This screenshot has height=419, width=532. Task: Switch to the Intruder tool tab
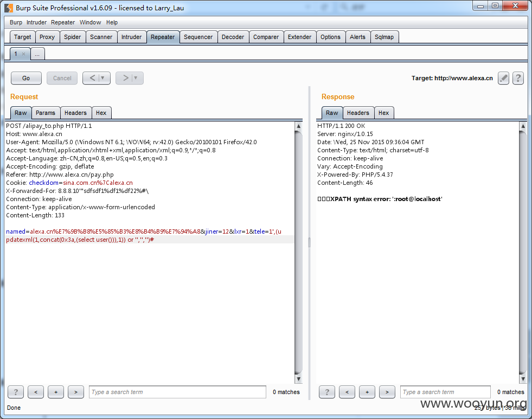pyautogui.click(x=132, y=37)
